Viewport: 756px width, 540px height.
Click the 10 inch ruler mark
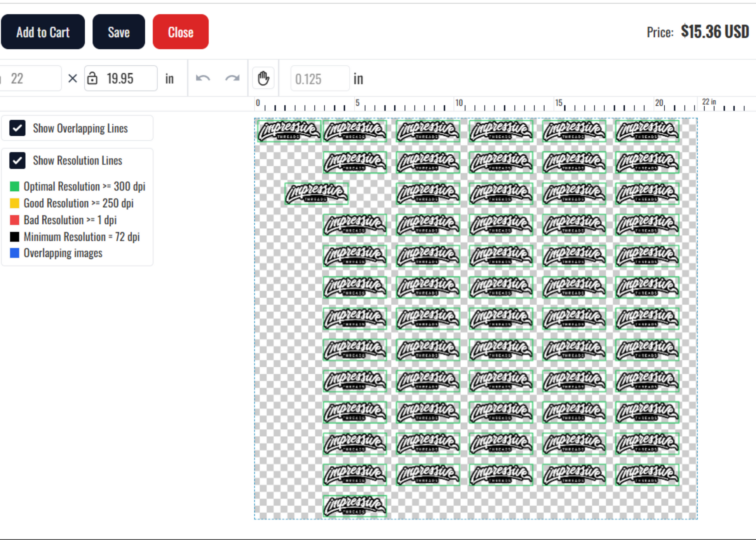point(459,103)
